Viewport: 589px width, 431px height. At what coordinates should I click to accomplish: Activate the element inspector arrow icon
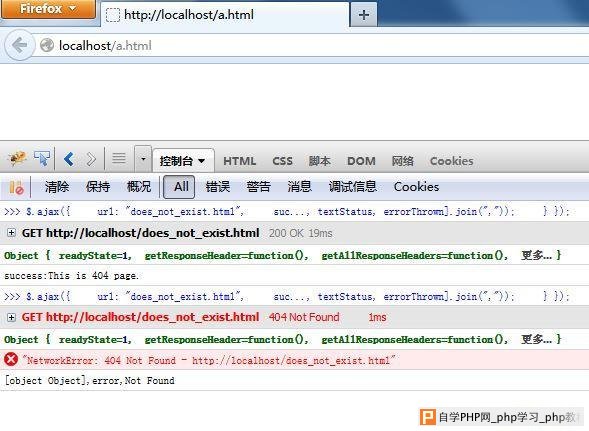click(x=42, y=159)
